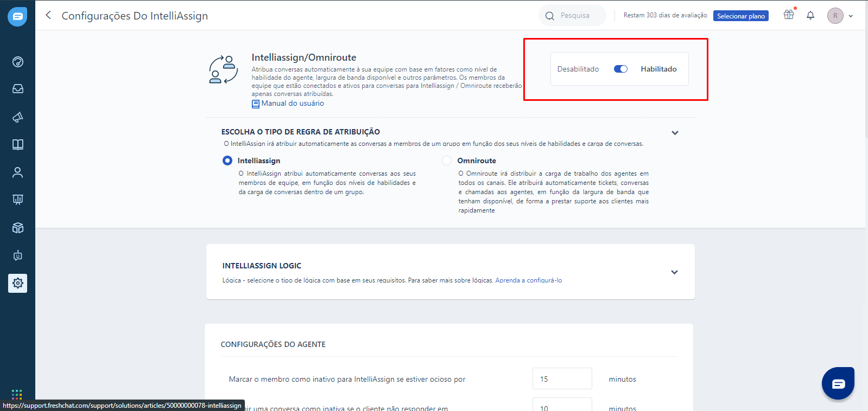This screenshot has height=411, width=868.
Task: Open the contacts person icon
Action: (18, 172)
